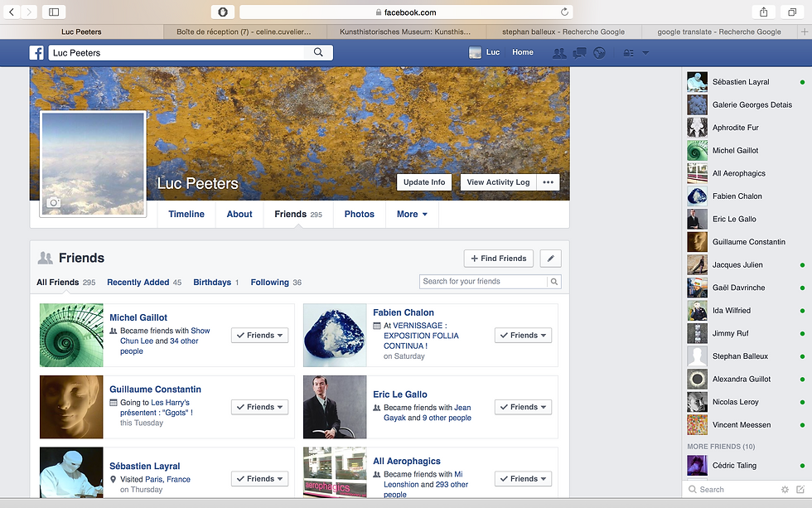Click the privacy shield extension icon in toolbar

point(223,12)
